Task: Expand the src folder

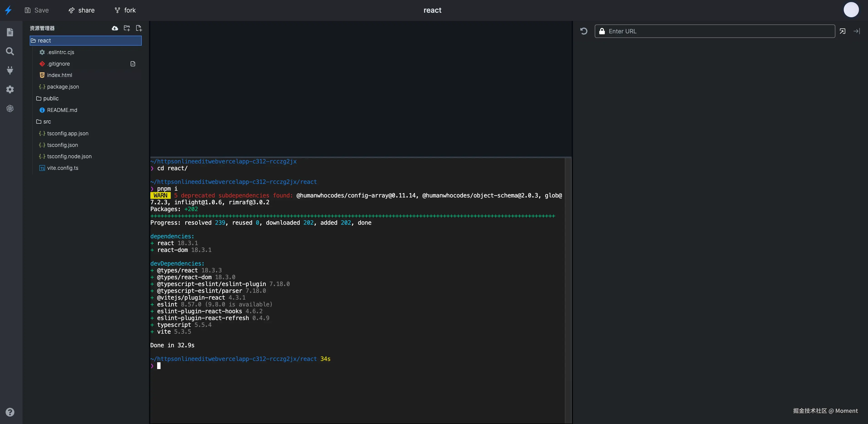Action: (x=47, y=122)
